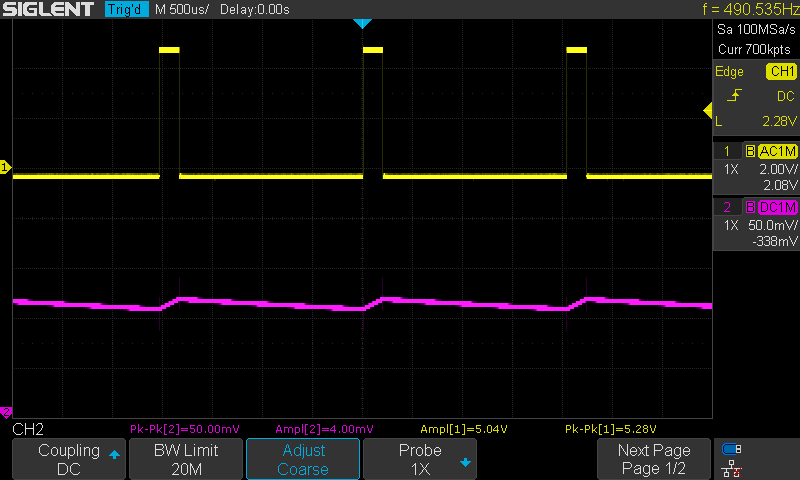Click the Curr 700kpts memory depth text
The height and width of the screenshot is (480, 800).
[x=754, y=49]
